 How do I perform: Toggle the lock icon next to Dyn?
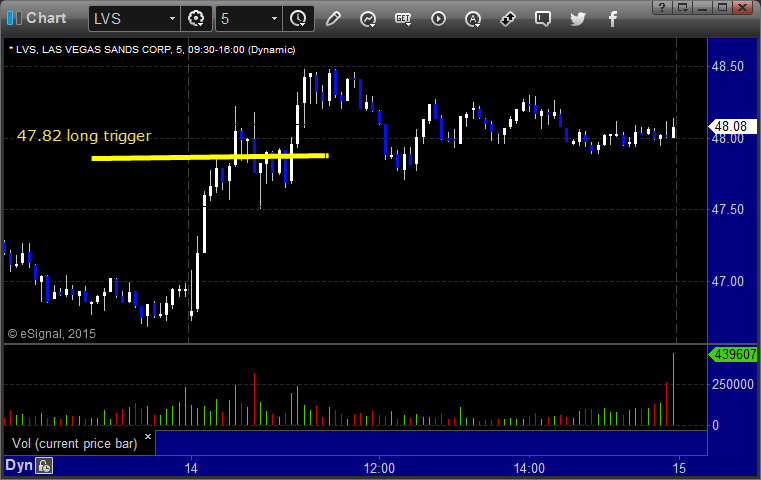pyautogui.click(x=44, y=466)
